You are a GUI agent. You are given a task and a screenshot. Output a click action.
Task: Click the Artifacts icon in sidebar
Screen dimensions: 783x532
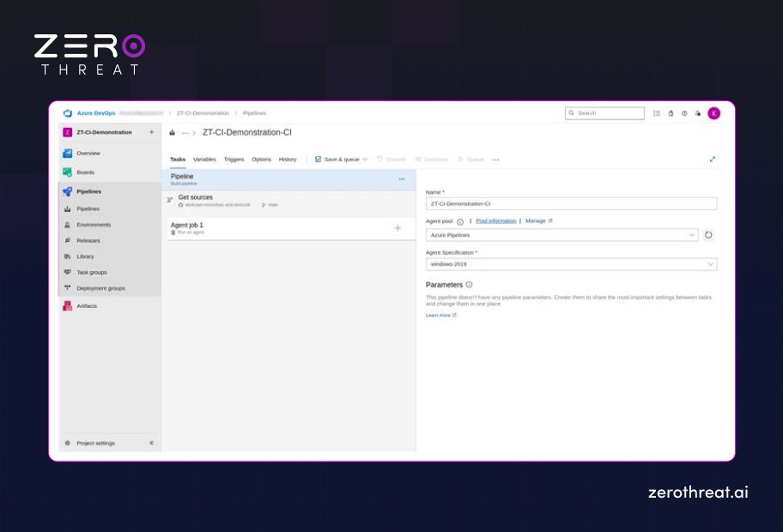pos(68,306)
